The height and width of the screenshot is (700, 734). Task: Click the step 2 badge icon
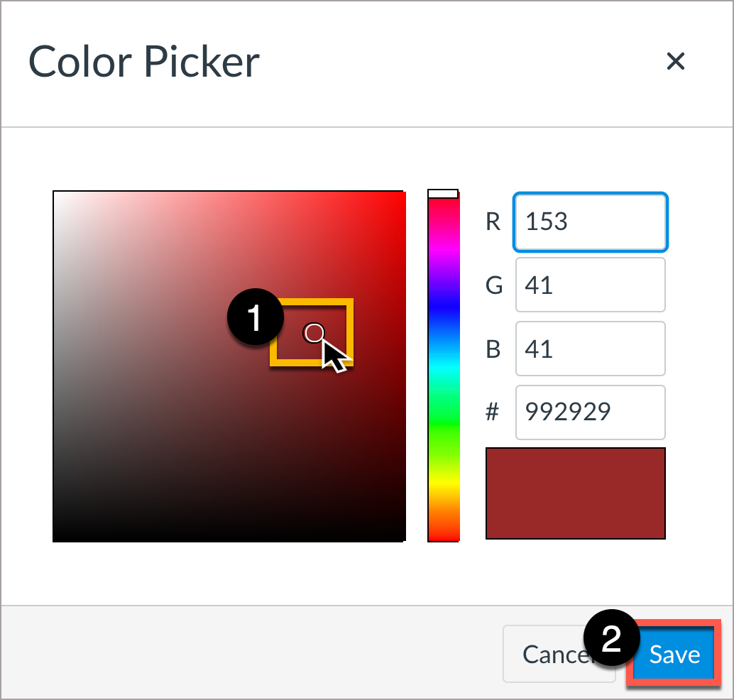610,638
